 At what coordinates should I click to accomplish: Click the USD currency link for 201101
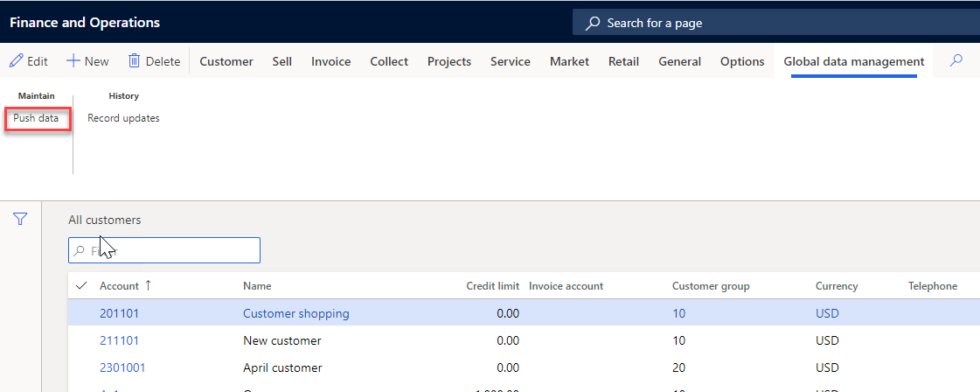827,313
